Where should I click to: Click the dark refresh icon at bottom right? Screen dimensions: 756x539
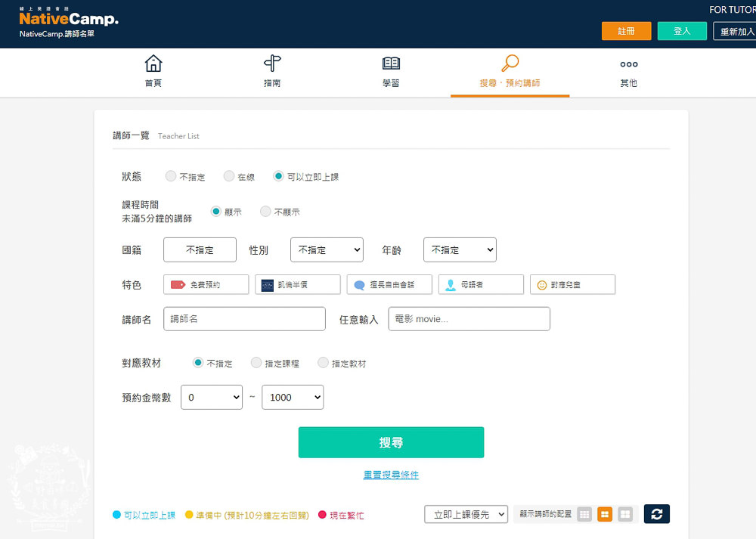coord(656,514)
